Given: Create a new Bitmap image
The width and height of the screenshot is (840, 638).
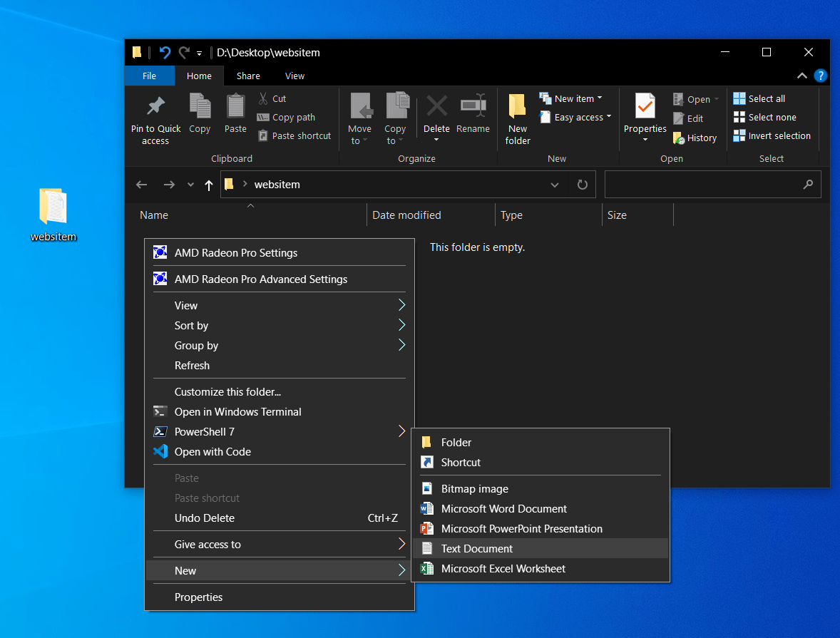Looking at the screenshot, I should coord(541,488).
